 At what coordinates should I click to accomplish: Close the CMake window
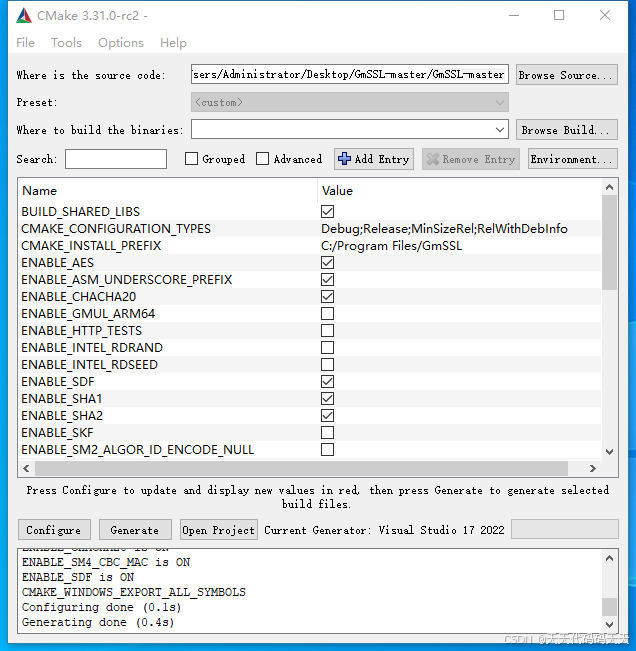point(605,16)
